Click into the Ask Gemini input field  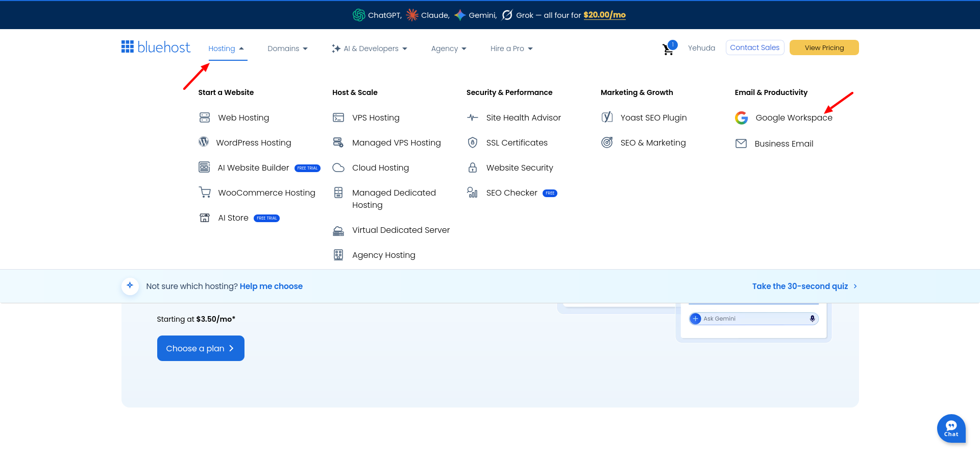[x=753, y=319]
